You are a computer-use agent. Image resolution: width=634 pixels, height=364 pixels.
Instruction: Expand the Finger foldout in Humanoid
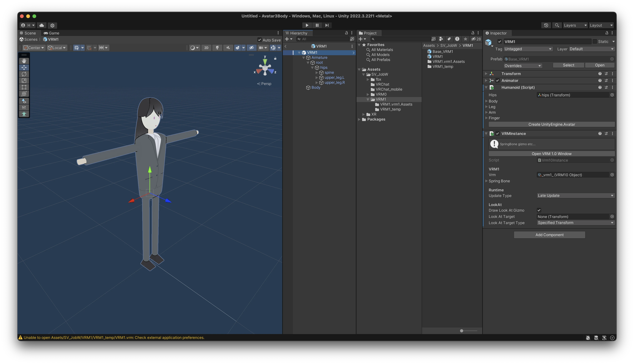pyautogui.click(x=486, y=118)
